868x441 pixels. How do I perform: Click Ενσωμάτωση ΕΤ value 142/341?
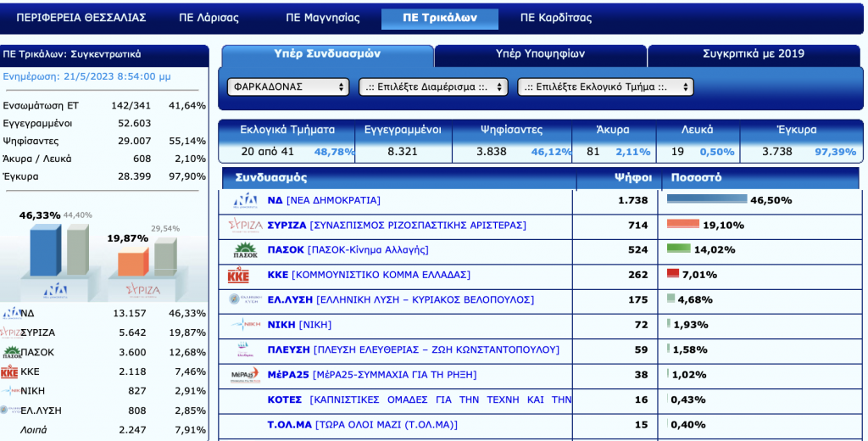131,105
